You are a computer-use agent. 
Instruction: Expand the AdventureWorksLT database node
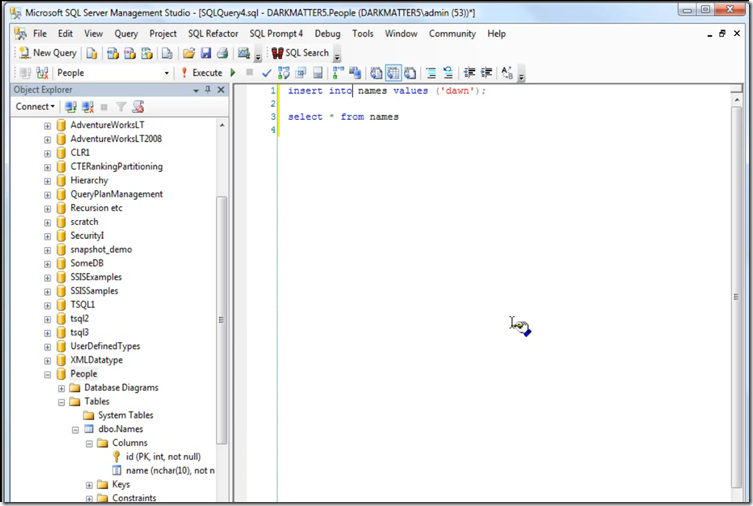(47, 126)
